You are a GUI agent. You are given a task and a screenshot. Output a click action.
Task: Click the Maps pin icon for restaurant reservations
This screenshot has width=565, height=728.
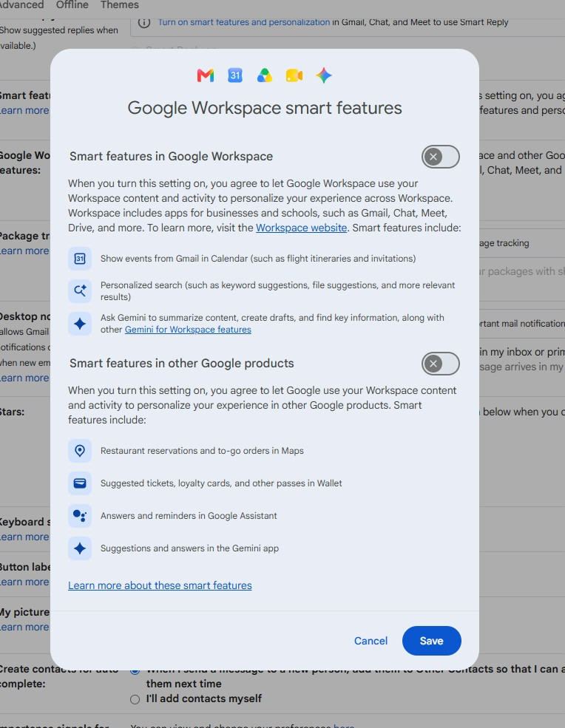coord(80,451)
